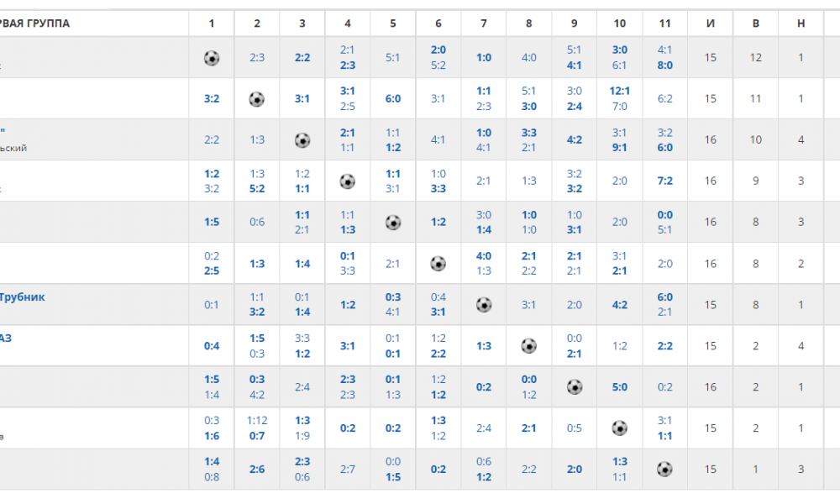Click the В column header
This screenshot has height=504, width=840.
(755, 24)
